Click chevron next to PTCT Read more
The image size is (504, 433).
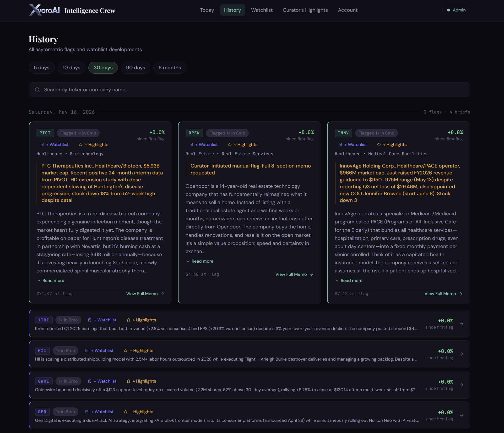coord(39,281)
